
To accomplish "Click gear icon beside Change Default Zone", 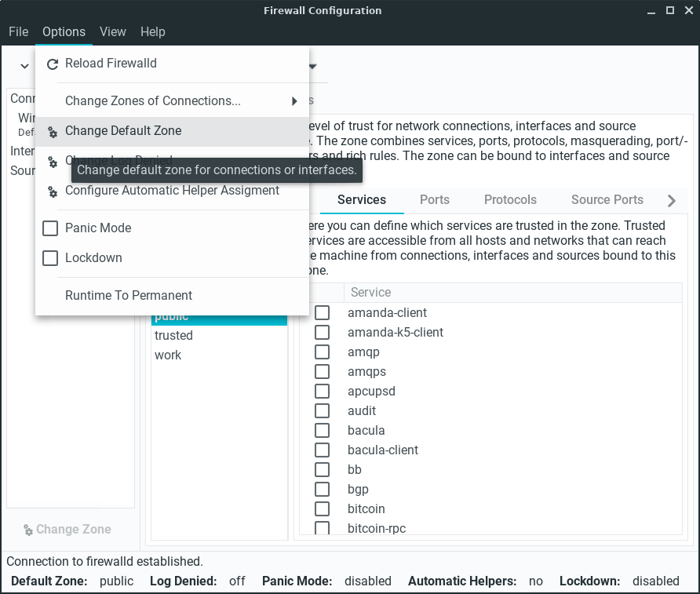I will (x=53, y=132).
